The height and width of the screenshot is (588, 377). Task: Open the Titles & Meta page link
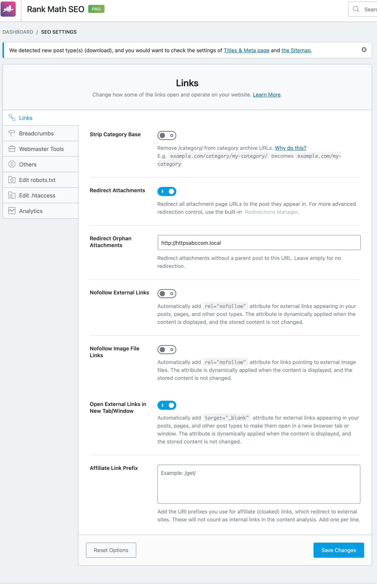246,51
